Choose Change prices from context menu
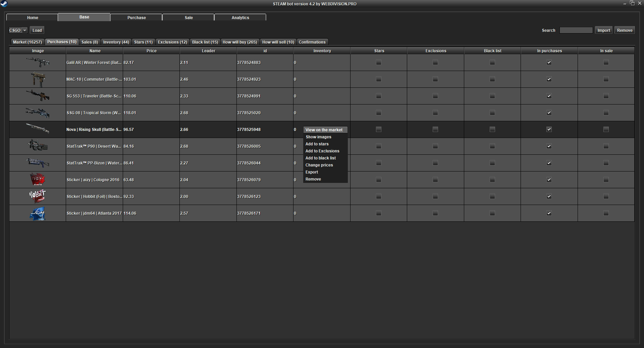 pos(319,165)
